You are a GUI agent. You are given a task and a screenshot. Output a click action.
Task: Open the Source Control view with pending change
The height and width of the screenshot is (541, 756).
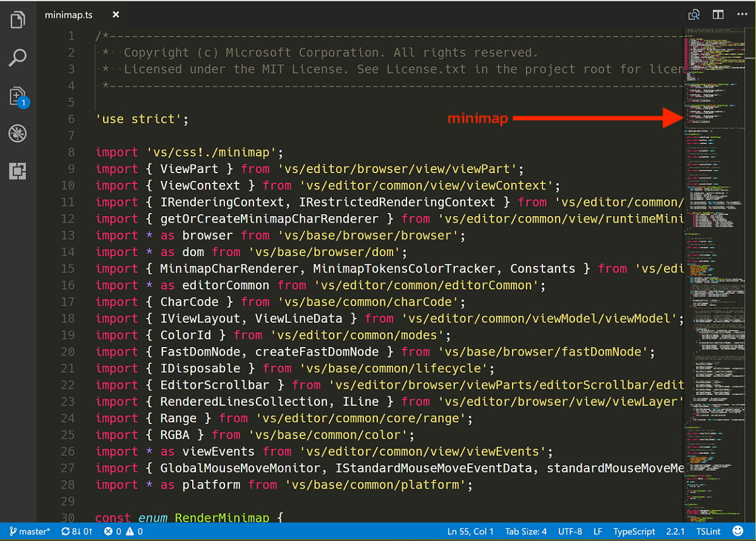click(x=18, y=95)
